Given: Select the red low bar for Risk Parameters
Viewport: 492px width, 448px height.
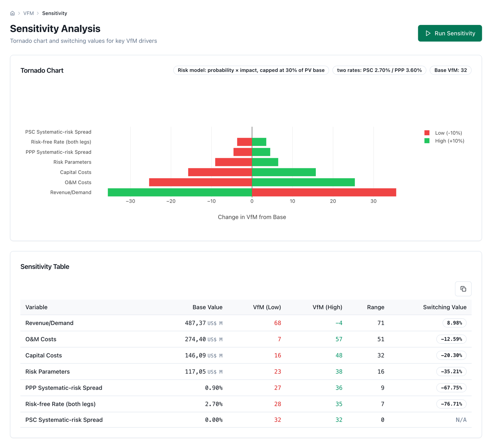Looking at the screenshot, I should 233,162.
